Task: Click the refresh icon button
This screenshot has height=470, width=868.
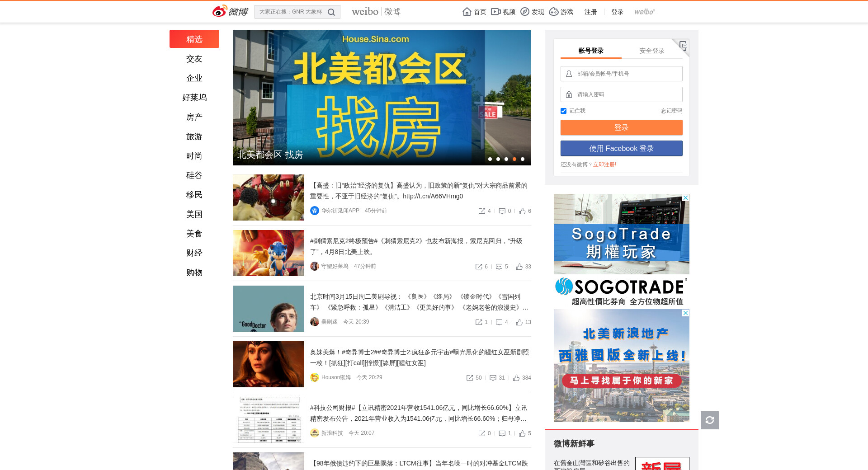Action: (709, 420)
